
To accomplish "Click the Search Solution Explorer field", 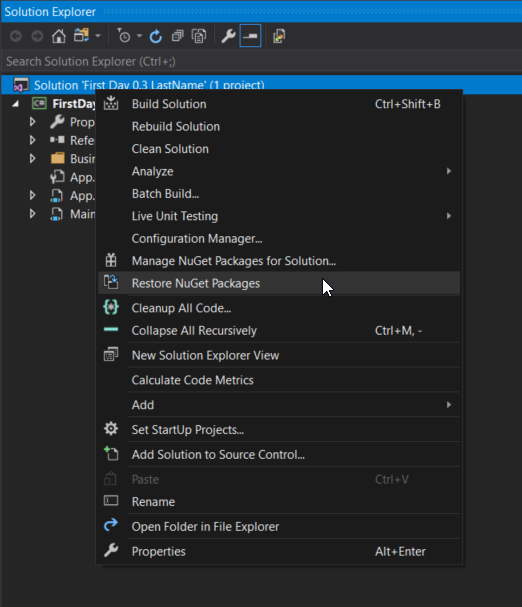I will 261,61.
